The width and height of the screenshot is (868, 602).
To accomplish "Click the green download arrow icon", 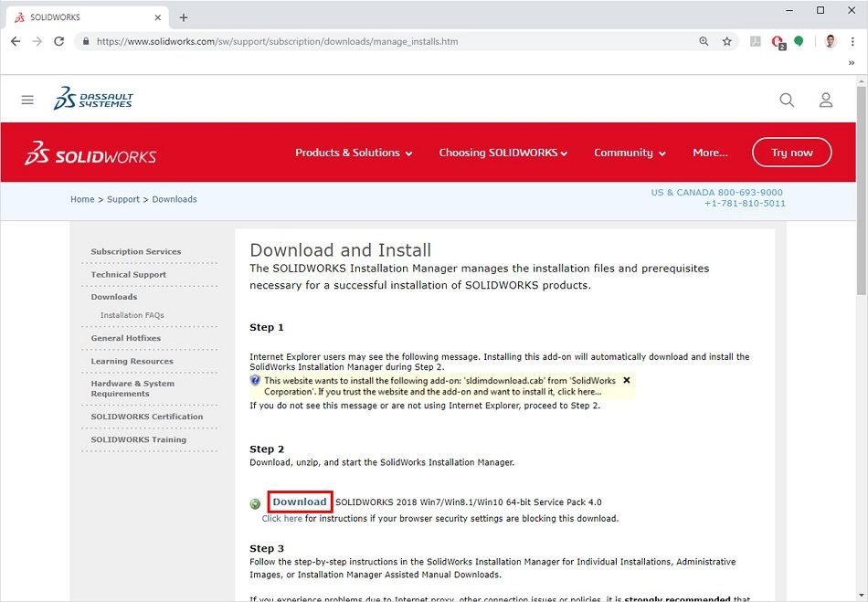I will coord(255,503).
